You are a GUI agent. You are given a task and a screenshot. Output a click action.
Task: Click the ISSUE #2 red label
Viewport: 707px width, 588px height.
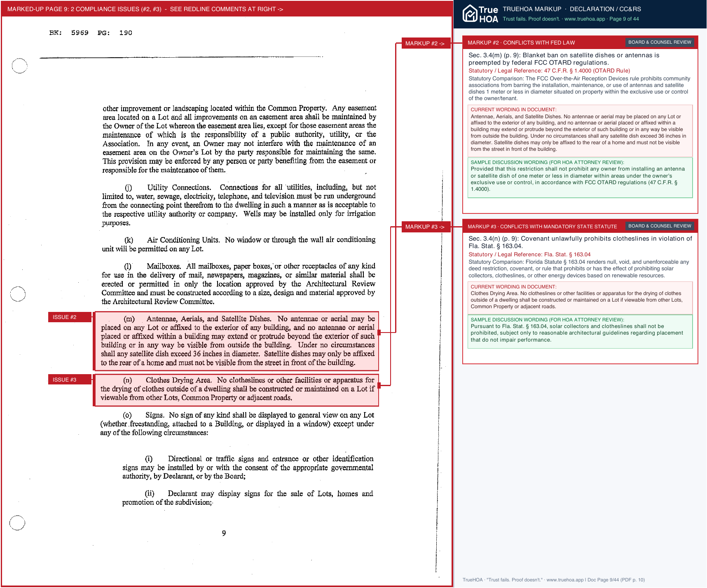click(x=69, y=317)
